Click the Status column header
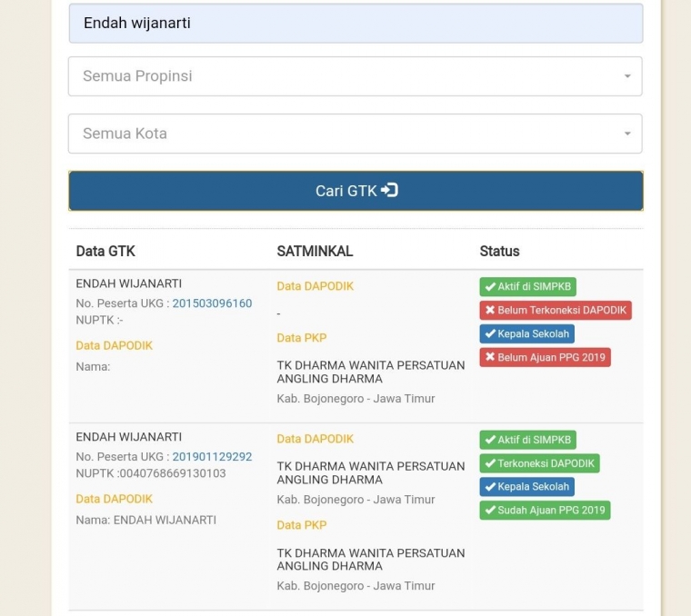The image size is (691, 616). point(499,251)
